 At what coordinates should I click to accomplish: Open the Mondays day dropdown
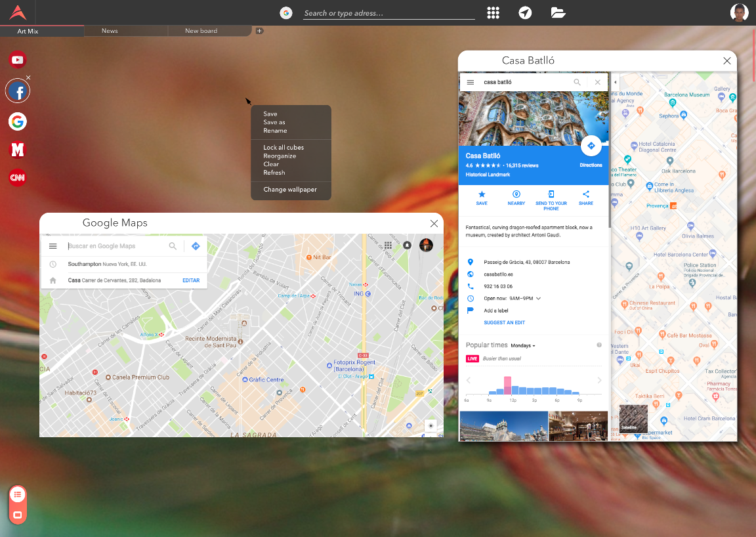(523, 345)
